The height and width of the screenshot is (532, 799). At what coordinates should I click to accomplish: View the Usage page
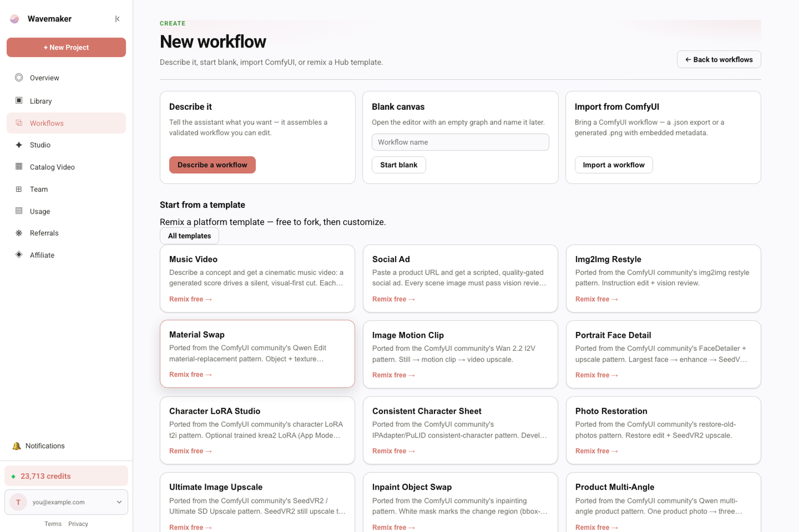(66, 211)
